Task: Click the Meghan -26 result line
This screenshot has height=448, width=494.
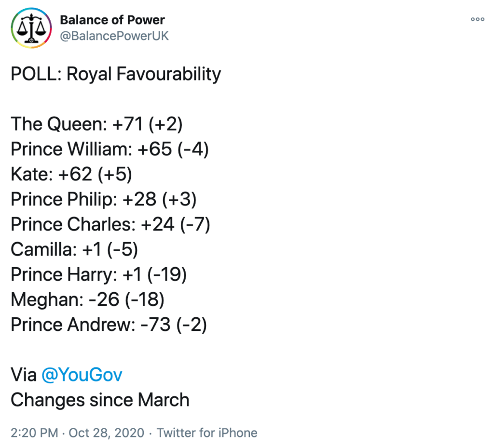Action: (x=87, y=300)
